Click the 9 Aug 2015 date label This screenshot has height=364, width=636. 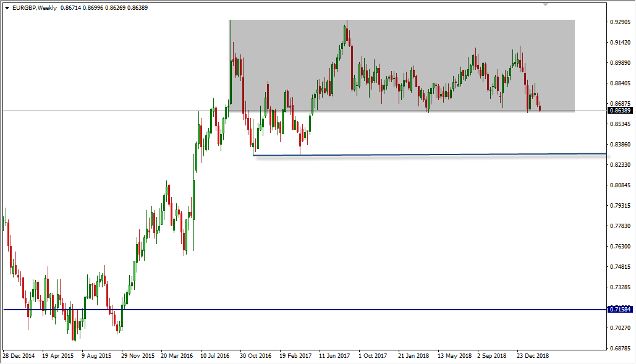(96, 355)
